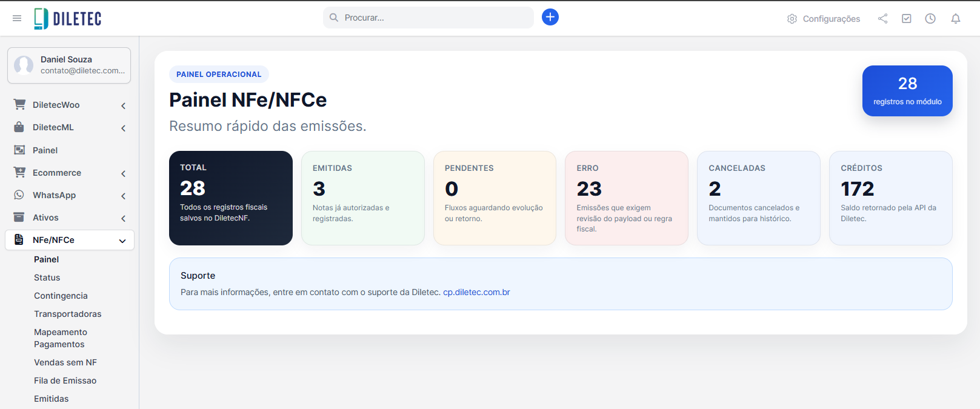Click the CANCELADAS 2 card
This screenshot has height=409, width=980.
click(x=759, y=198)
